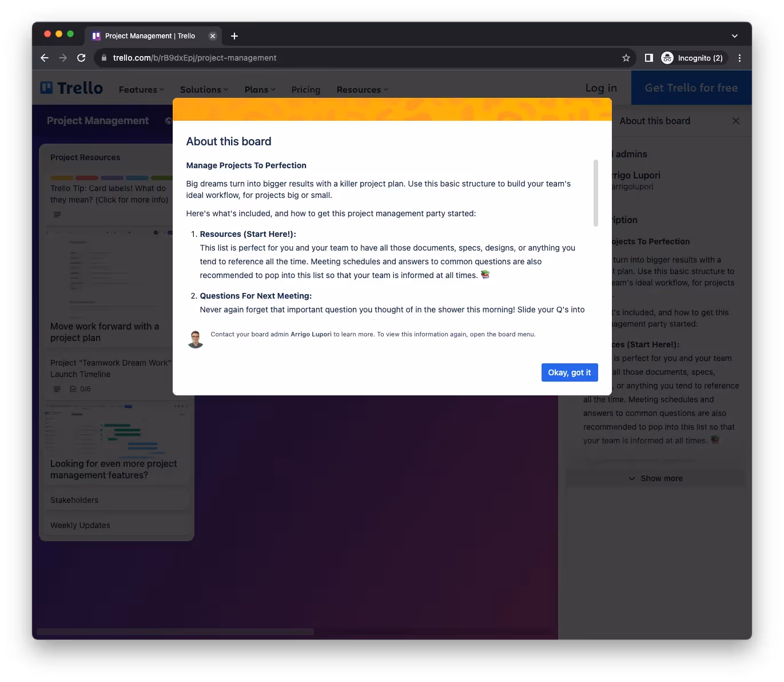Click the address bar URL
784x682 pixels.
[x=194, y=58]
